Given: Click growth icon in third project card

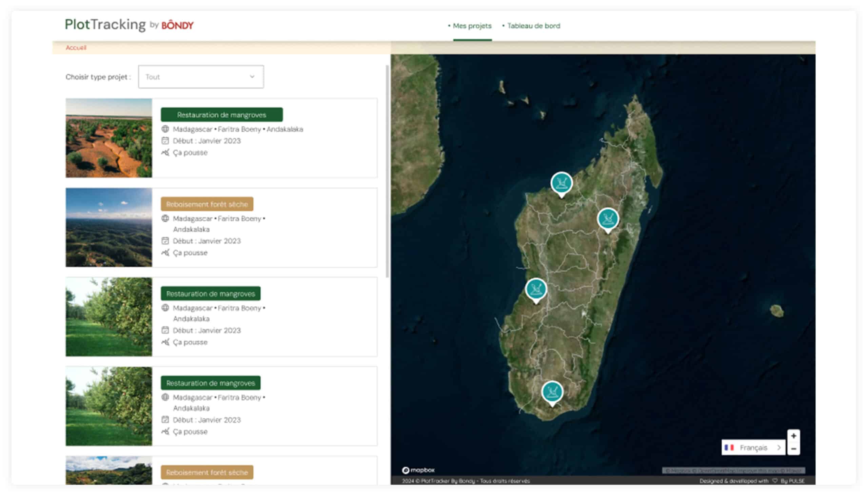Looking at the screenshot, I should (x=165, y=342).
